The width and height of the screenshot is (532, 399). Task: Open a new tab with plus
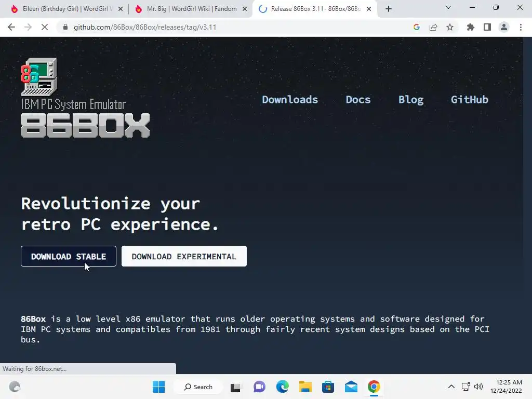pyautogui.click(x=389, y=9)
